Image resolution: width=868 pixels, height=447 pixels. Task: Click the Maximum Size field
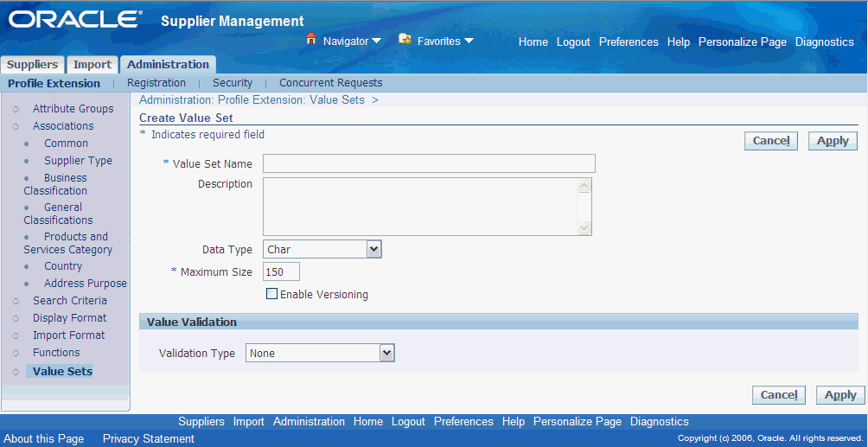point(281,272)
